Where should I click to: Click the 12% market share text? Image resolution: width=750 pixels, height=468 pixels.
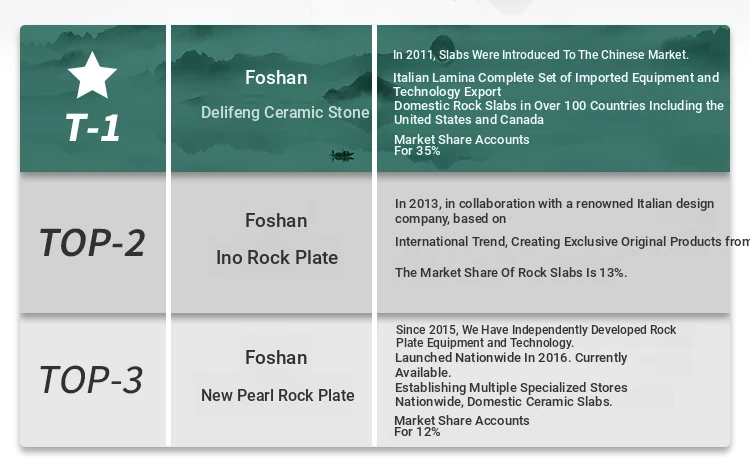coord(461,426)
